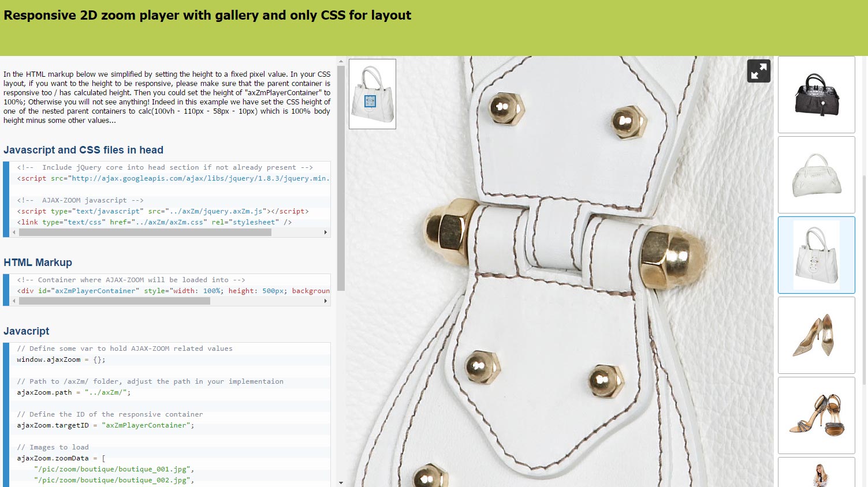The width and height of the screenshot is (868, 487).
Task: Click the introductory paragraph about responsive height
Action: (x=167, y=97)
